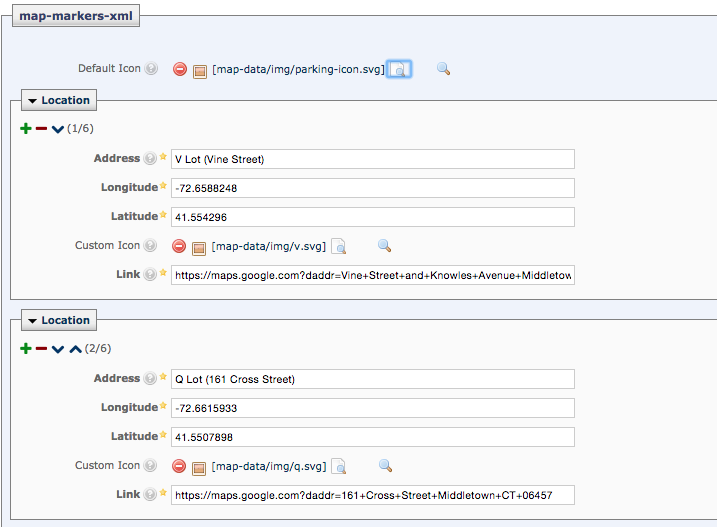Remove location 1/6 with the minus icon

pyautogui.click(x=42, y=129)
